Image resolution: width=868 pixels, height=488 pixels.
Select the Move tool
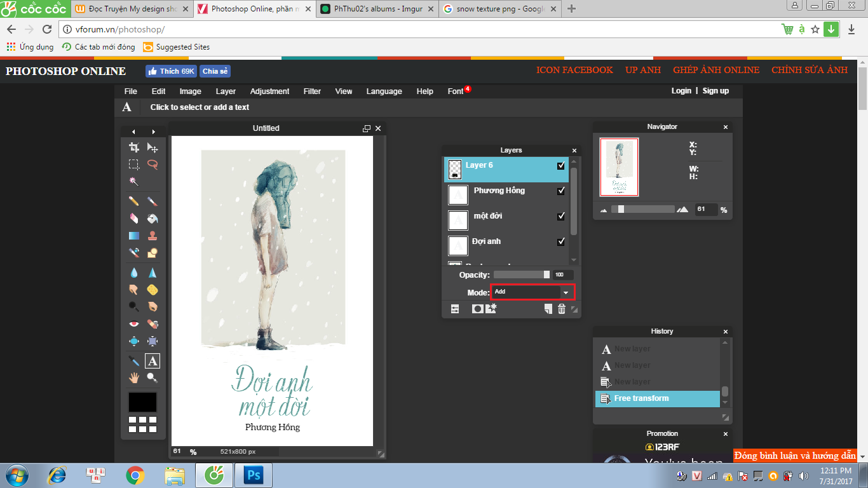(153, 147)
